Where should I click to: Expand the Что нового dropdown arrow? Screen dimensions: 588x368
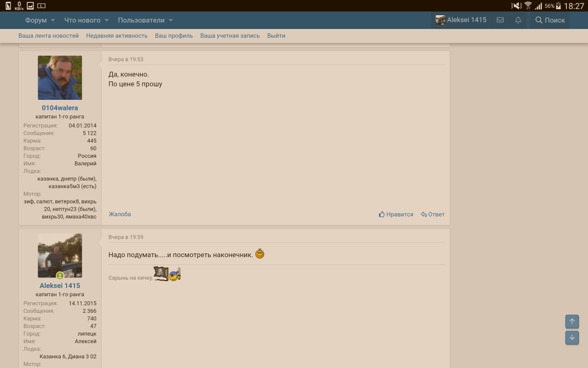[107, 20]
